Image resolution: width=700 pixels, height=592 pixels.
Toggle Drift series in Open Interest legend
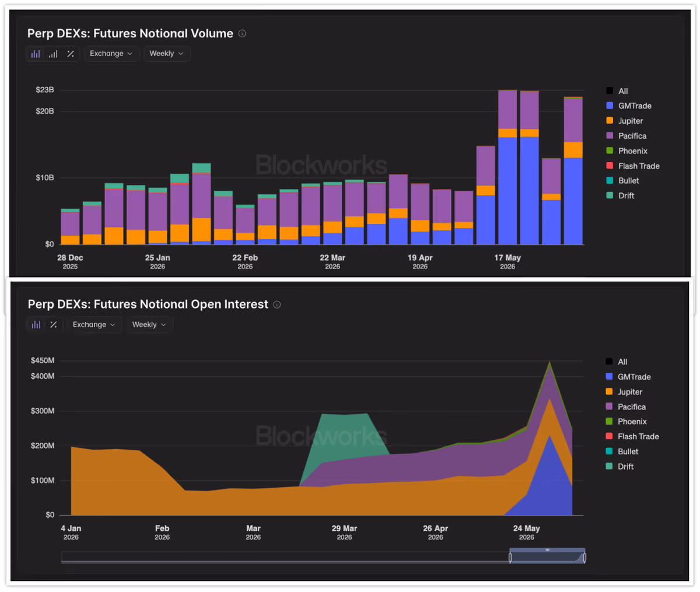pos(619,467)
